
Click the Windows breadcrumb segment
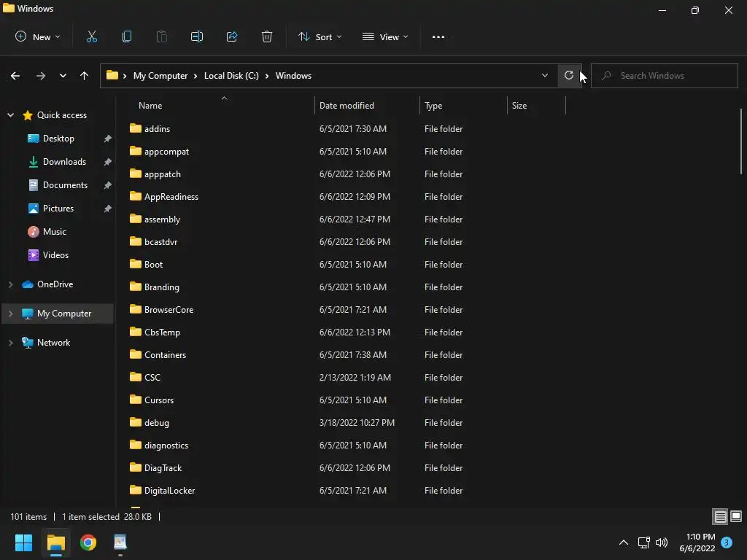[x=293, y=76]
